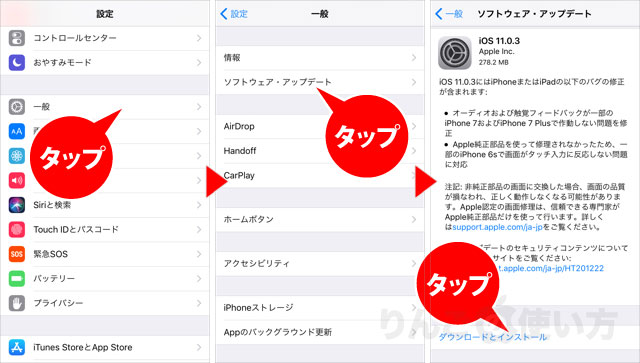Tap the Control Center icon
Viewport: 640px width, 363px height.
(17, 38)
